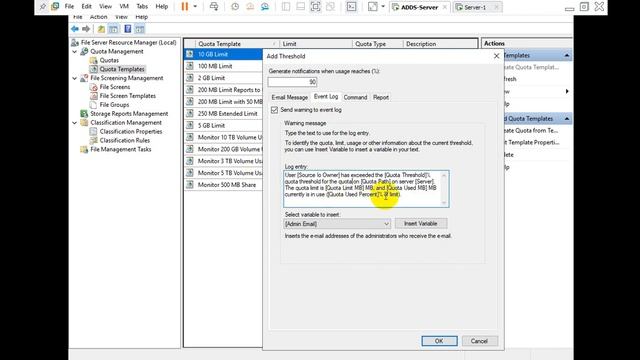Click Cancel in Add Threshold dialog
This screenshot has height=360, width=640.
click(479, 341)
